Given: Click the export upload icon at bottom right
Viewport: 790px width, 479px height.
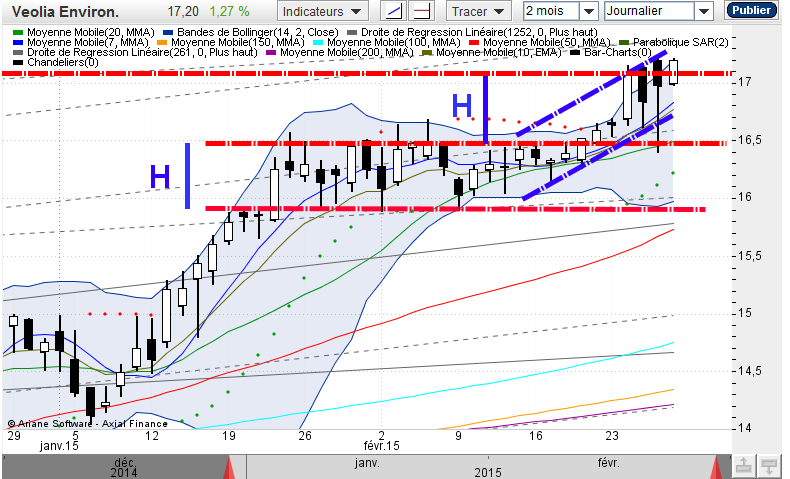Looking at the screenshot, I should [x=743, y=466].
